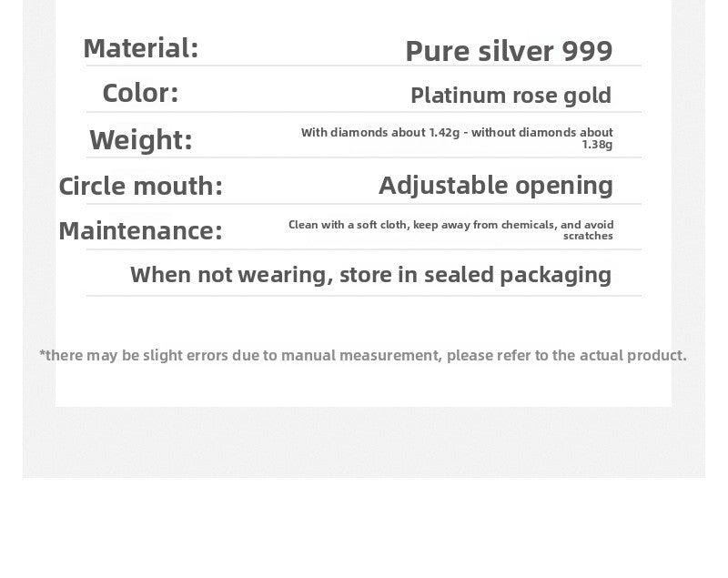Click the word opening in circle mouth row
Screen dimensions: 728x578
point(564,187)
